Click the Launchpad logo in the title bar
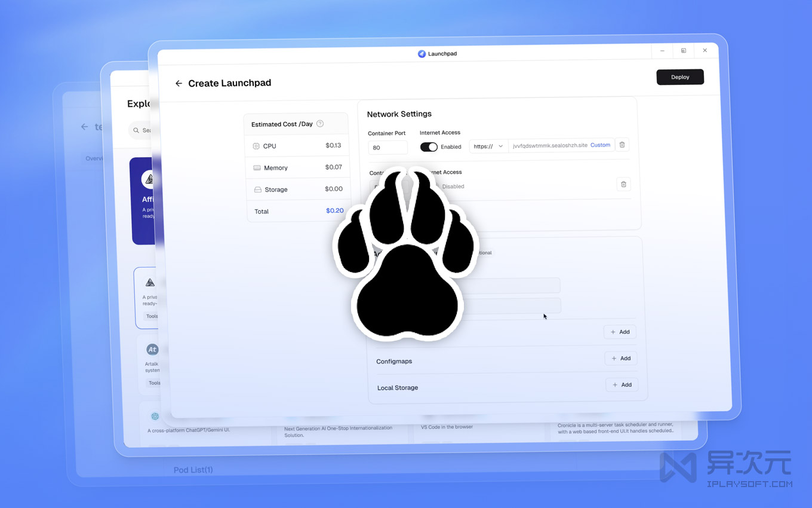This screenshot has height=508, width=812. click(x=422, y=54)
